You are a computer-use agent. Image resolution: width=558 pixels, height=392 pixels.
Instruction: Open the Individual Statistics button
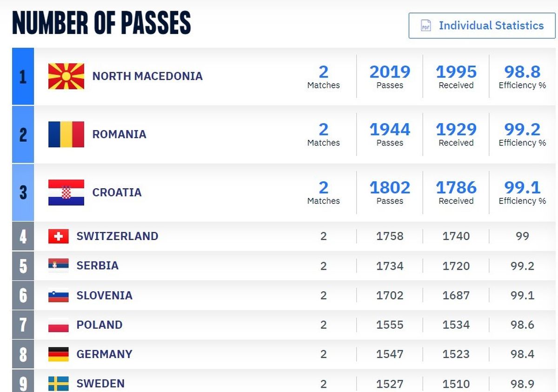point(482,26)
